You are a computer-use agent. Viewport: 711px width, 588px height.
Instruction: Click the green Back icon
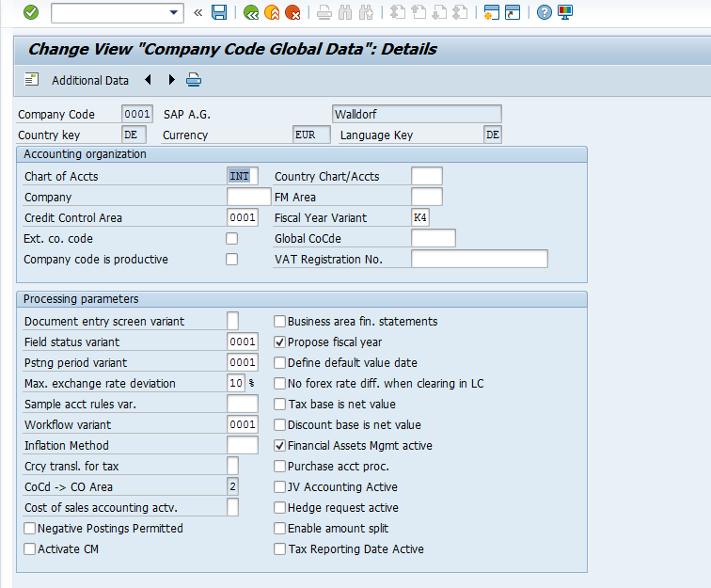pyautogui.click(x=250, y=12)
